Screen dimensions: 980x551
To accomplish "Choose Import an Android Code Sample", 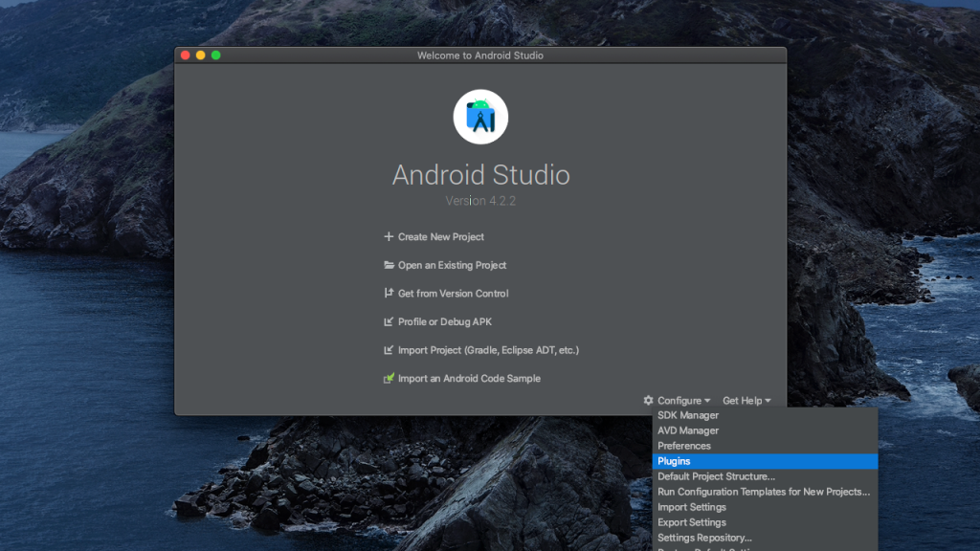I will (469, 378).
